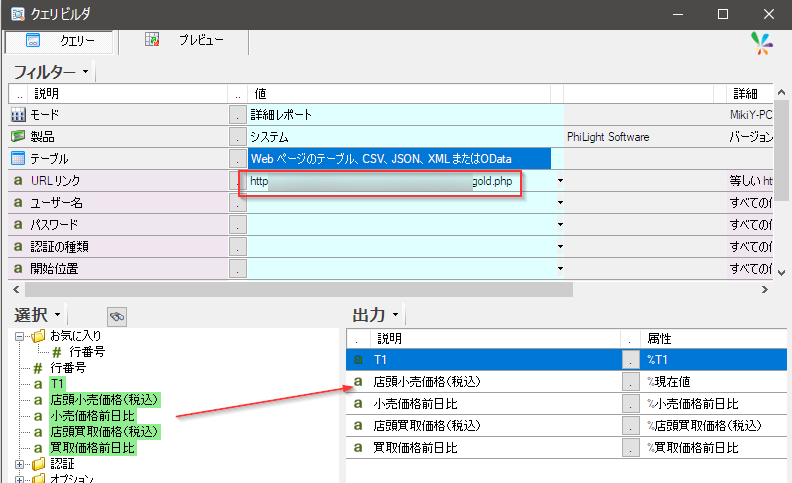792x483 pixels.
Task: Expand the 認証 folder
Action: pyautogui.click(x=19, y=464)
